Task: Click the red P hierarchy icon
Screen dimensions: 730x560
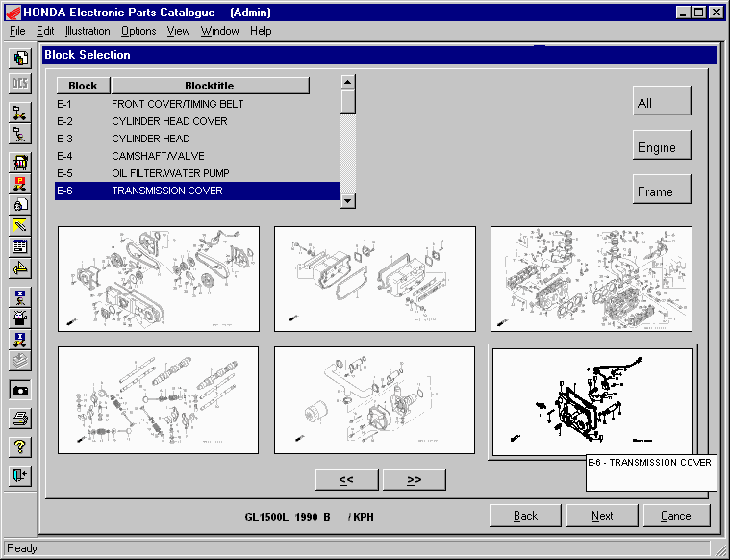Action: point(20,184)
